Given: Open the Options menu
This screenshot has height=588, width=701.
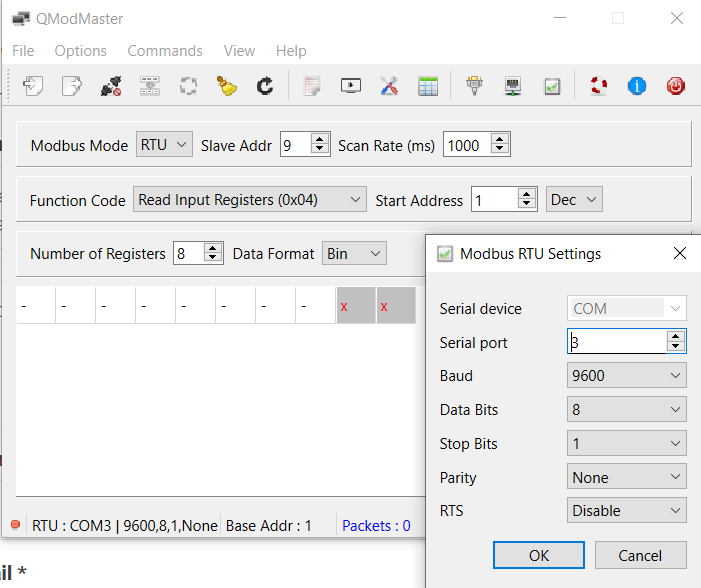Looking at the screenshot, I should click(80, 51).
